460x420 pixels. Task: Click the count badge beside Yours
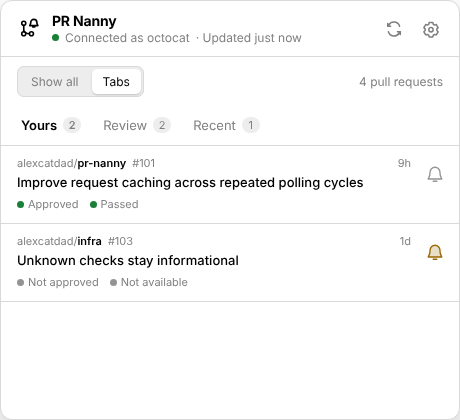(72, 125)
